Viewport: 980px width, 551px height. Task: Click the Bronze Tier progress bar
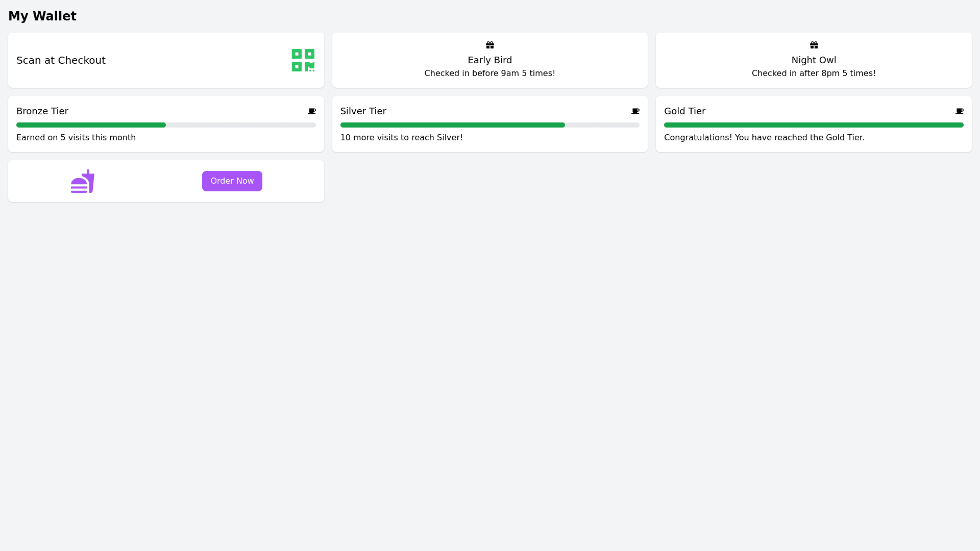[166, 125]
